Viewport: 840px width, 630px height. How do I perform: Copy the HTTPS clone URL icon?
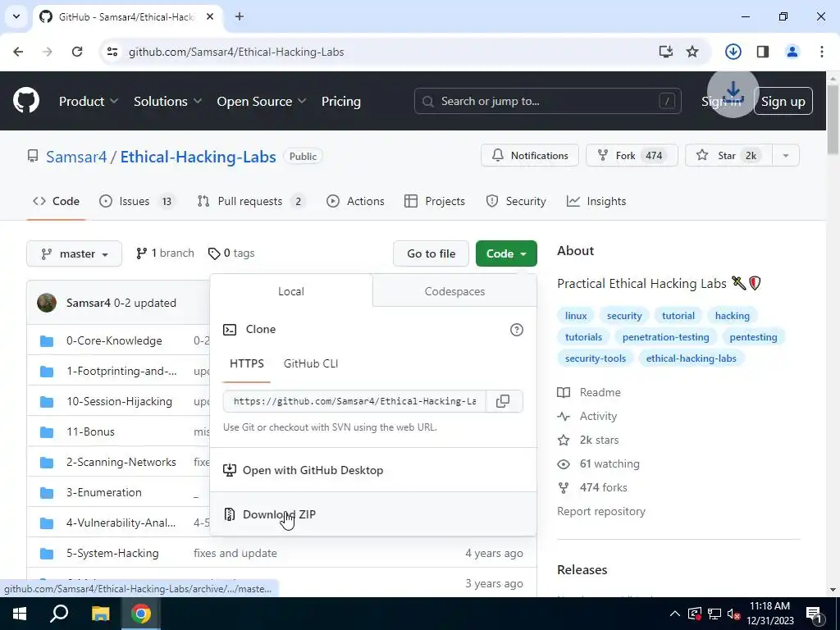click(x=503, y=401)
